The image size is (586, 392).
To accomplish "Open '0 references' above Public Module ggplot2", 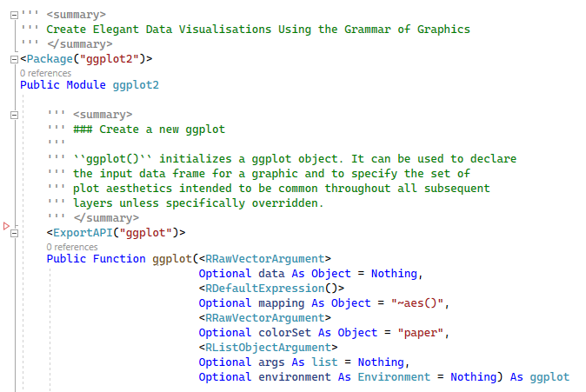I will click(45, 73).
